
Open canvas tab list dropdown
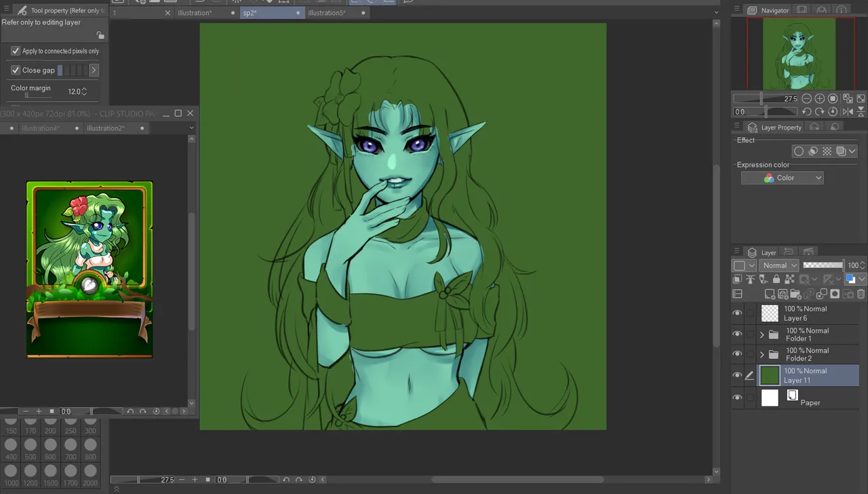(x=716, y=13)
